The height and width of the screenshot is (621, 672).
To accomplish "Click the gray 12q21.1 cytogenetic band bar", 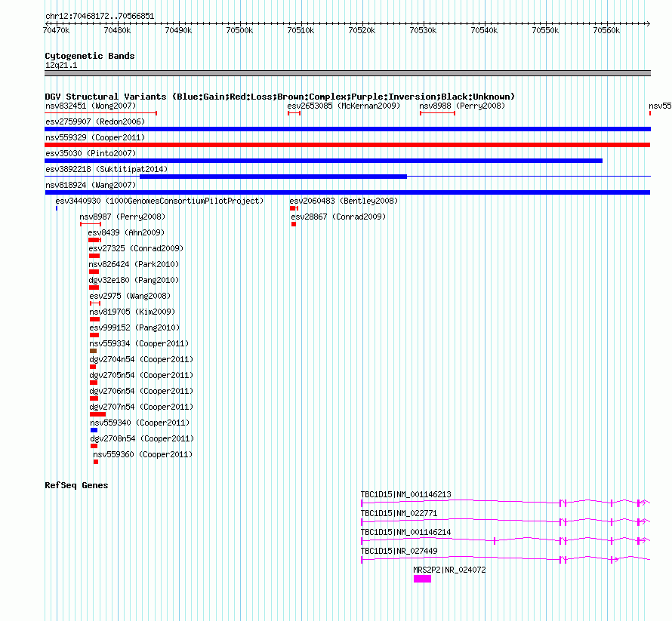I will 347,73.
